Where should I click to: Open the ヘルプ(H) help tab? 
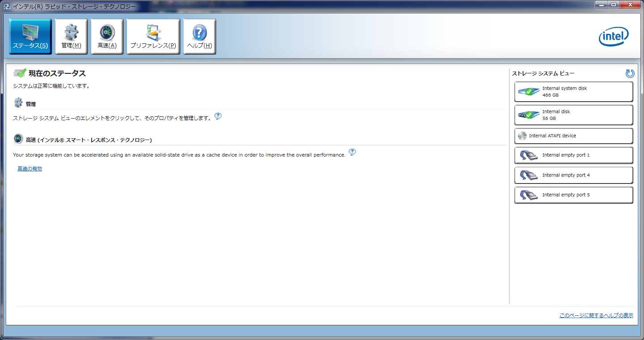click(x=199, y=37)
